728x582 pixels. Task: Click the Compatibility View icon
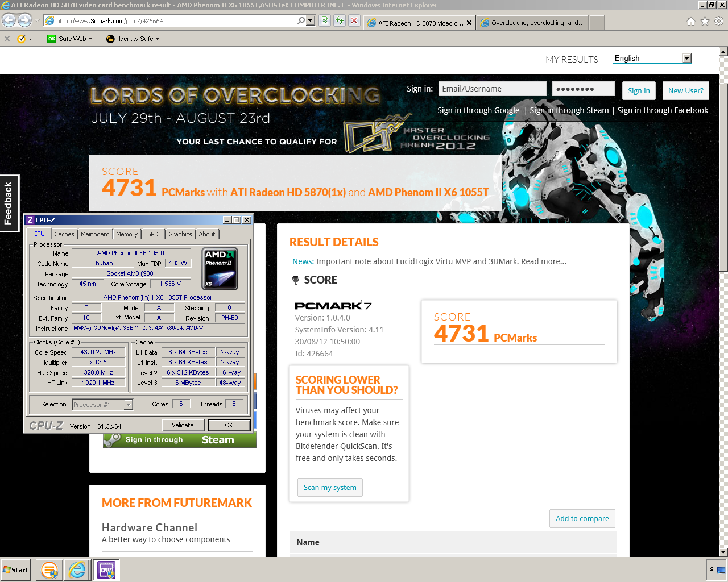click(324, 20)
